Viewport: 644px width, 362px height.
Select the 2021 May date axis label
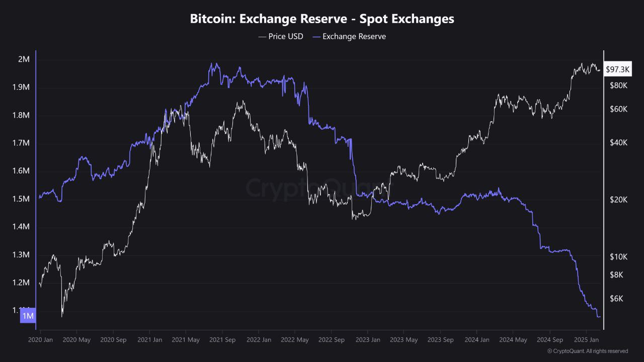tap(186, 340)
